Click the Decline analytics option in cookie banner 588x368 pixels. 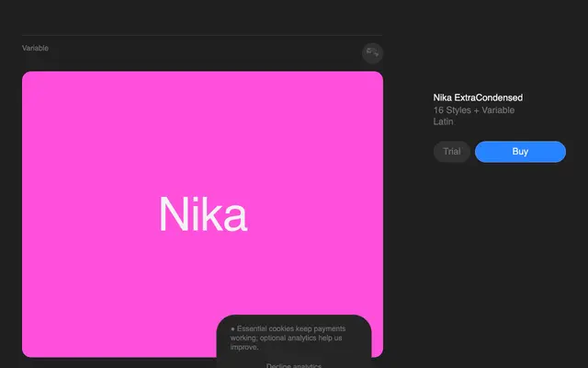point(294,365)
